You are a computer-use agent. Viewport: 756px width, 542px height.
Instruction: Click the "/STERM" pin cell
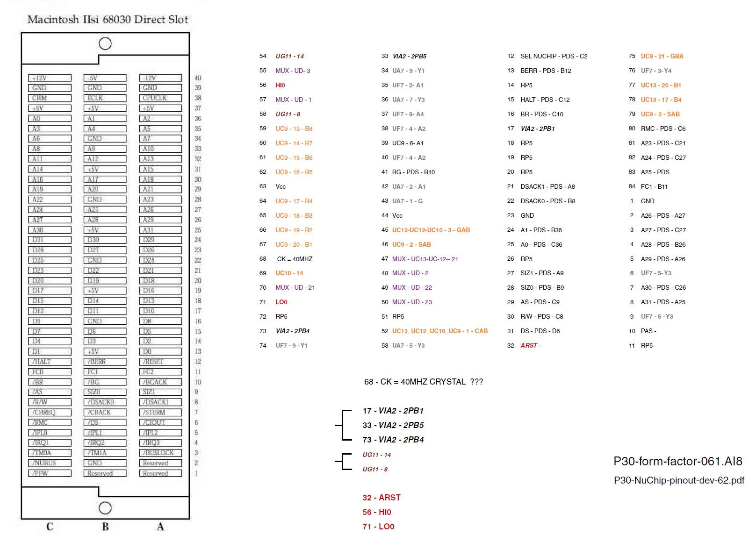160,413
